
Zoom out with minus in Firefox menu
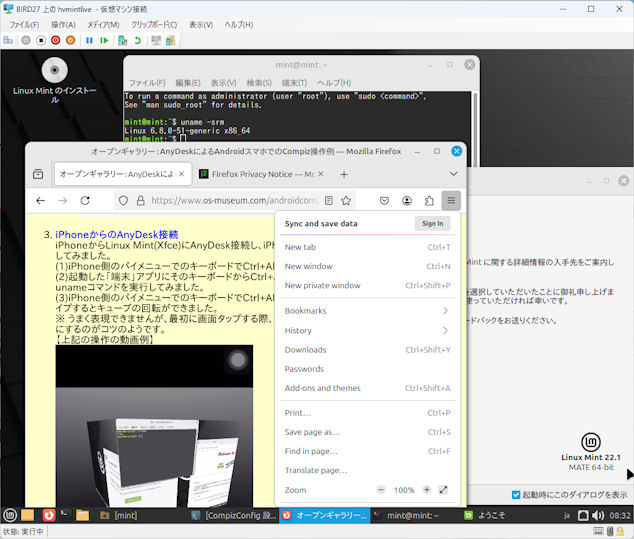click(381, 490)
